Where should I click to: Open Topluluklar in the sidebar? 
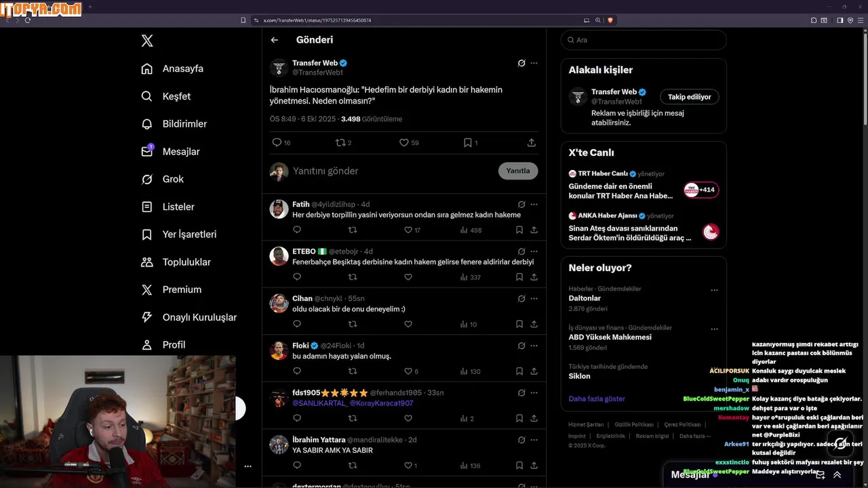coord(176,262)
